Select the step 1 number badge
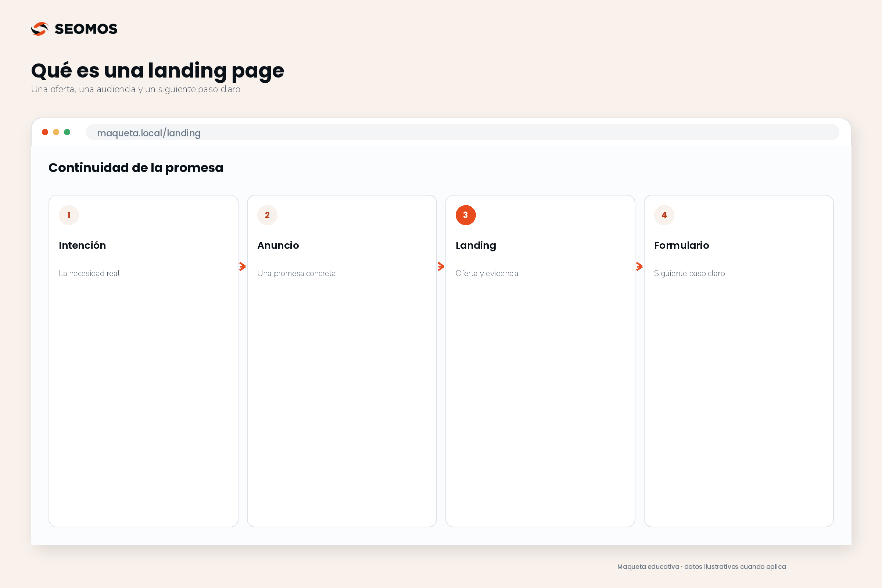Image resolution: width=882 pixels, height=588 pixels. 69,215
